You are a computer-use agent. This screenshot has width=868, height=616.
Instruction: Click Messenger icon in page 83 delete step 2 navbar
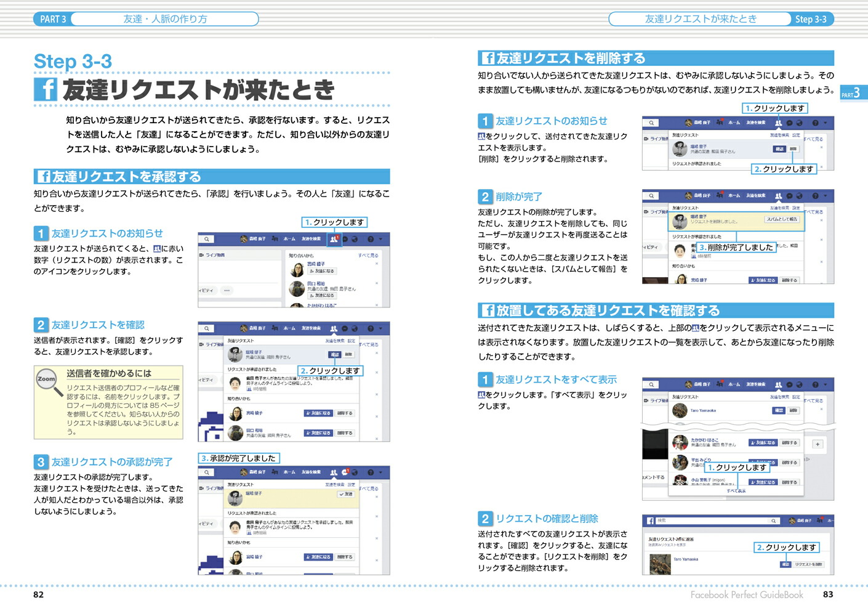[x=789, y=196]
